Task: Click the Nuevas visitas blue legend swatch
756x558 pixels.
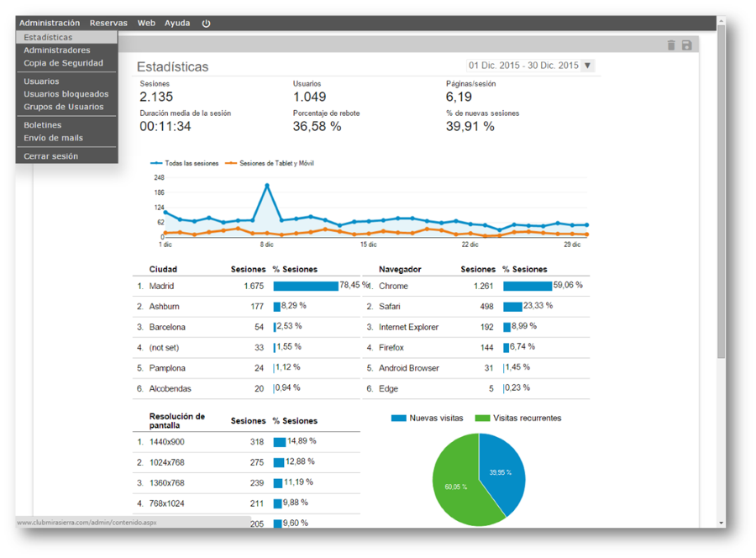Action: coord(399,418)
